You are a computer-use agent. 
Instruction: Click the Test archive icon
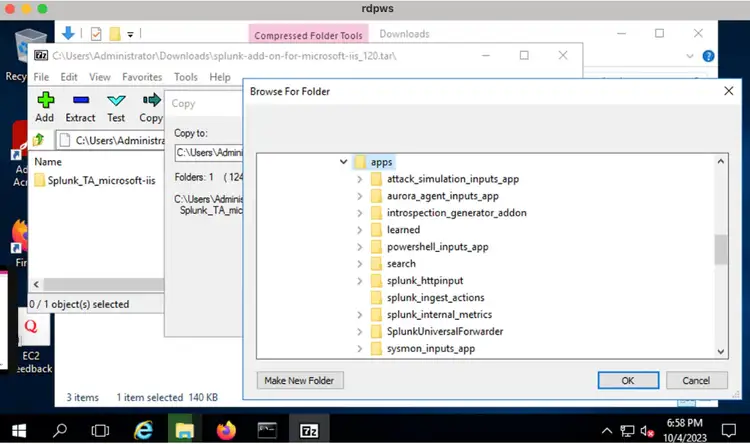(x=116, y=107)
